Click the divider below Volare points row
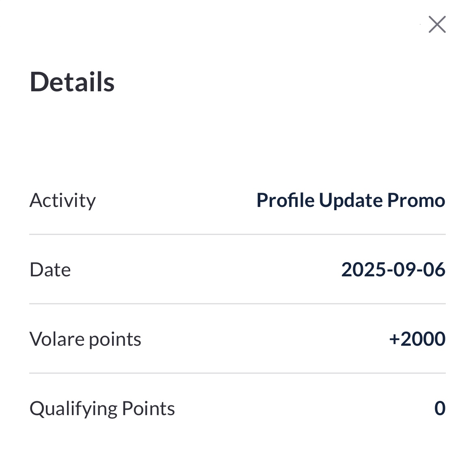The width and height of the screenshot is (475, 476). click(237, 373)
